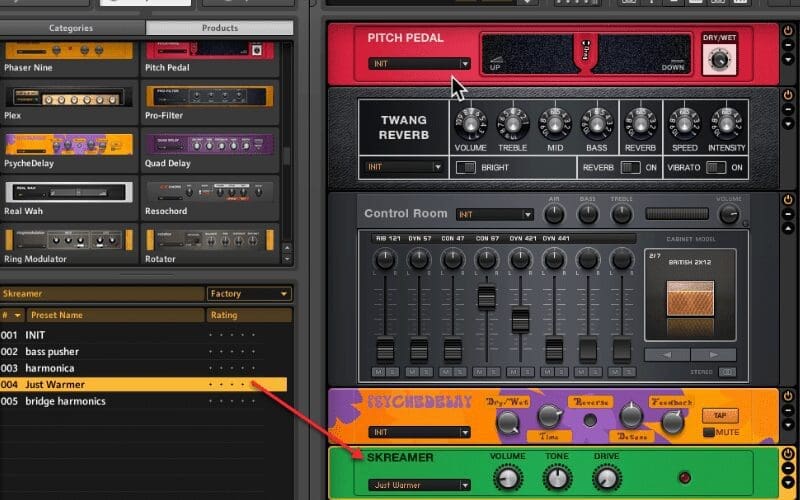Sort by the Preset Name column header
This screenshot has height=500, width=800.
tap(115, 315)
